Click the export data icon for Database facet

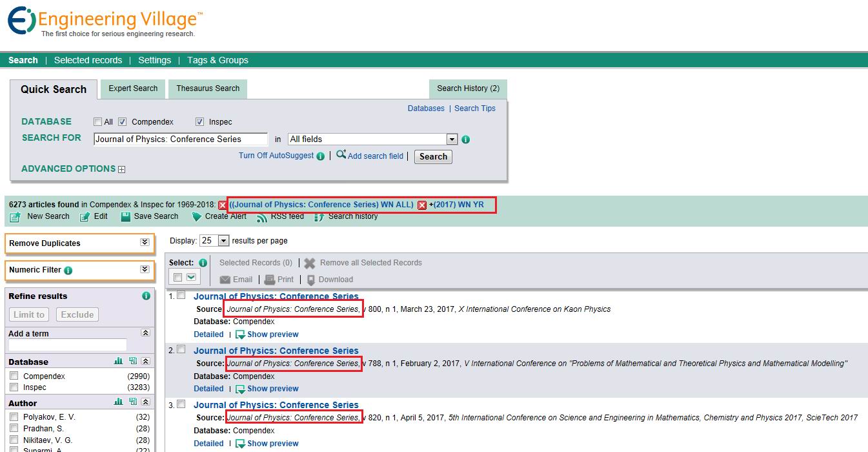(x=133, y=362)
